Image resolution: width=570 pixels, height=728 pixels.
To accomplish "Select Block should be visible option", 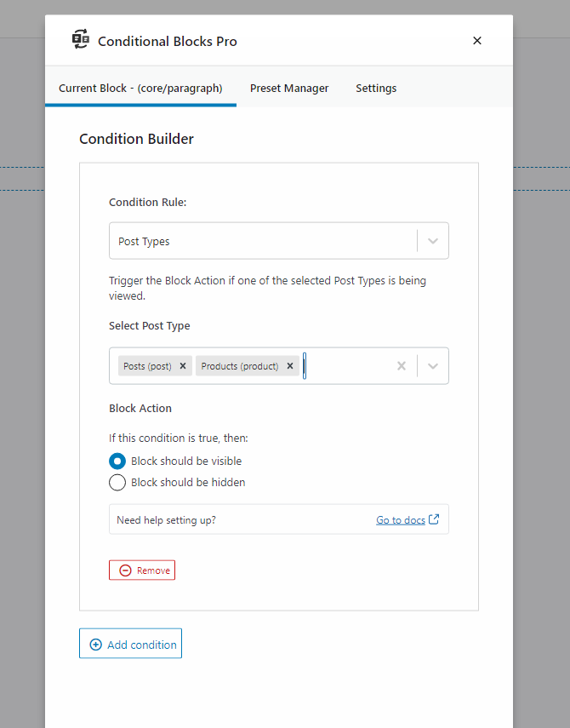I will (x=117, y=461).
